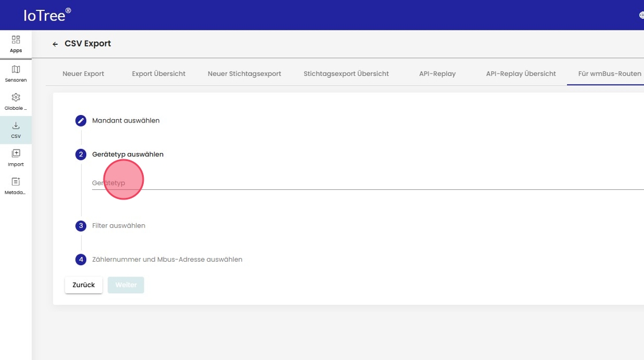Switch to the Export Übersicht tab
The image size is (644, 360).
tap(159, 74)
